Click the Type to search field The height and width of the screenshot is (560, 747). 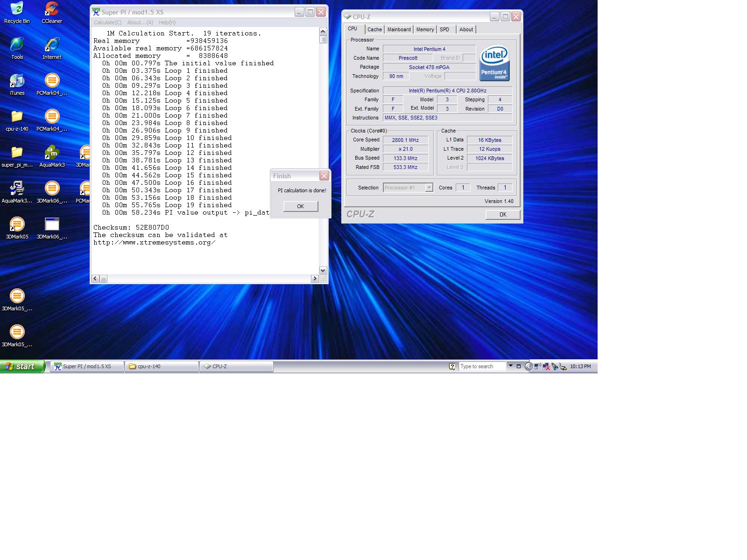482,366
